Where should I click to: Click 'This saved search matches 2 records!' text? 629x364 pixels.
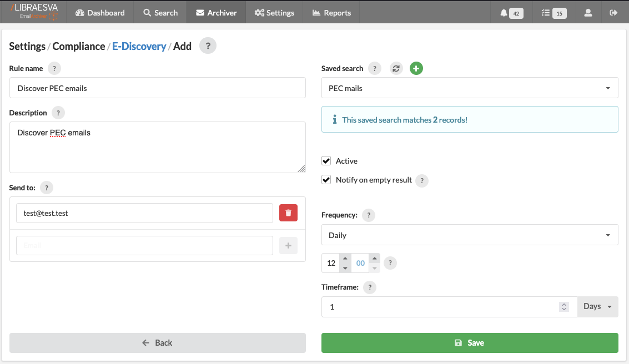pyautogui.click(x=405, y=120)
